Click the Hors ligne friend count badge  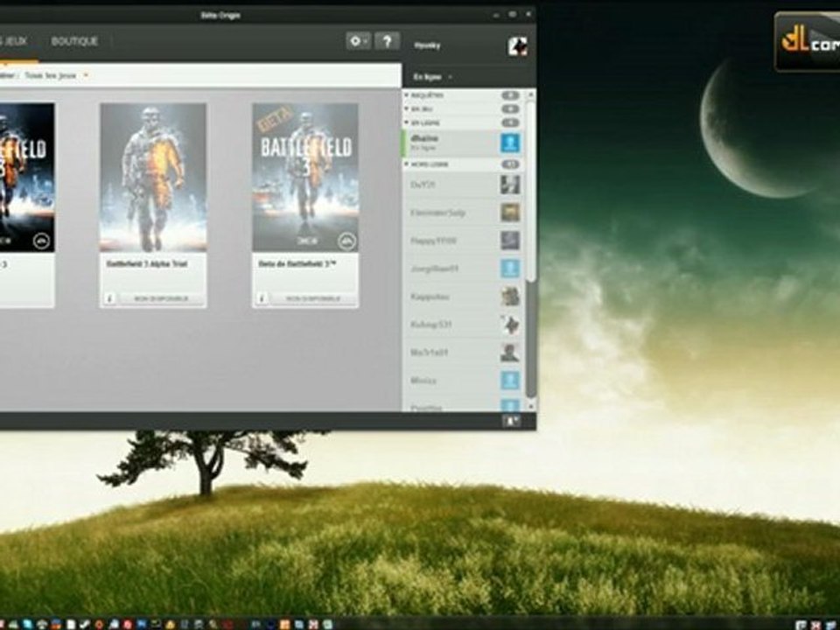tap(510, 164)
